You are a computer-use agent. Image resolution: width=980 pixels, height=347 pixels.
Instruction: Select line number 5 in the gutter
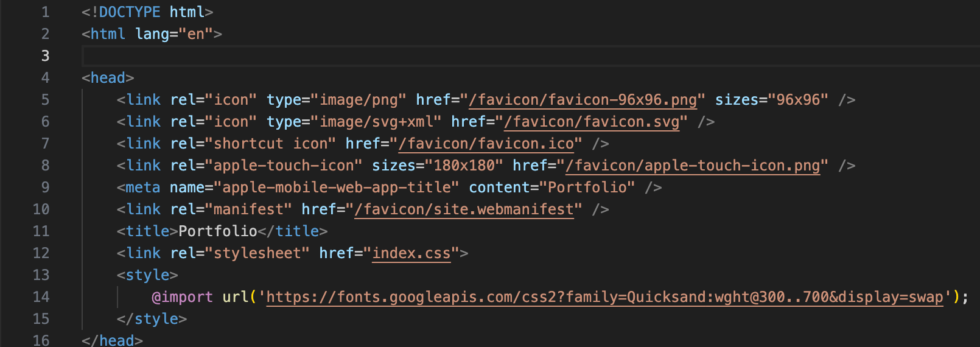click(45, 100)
